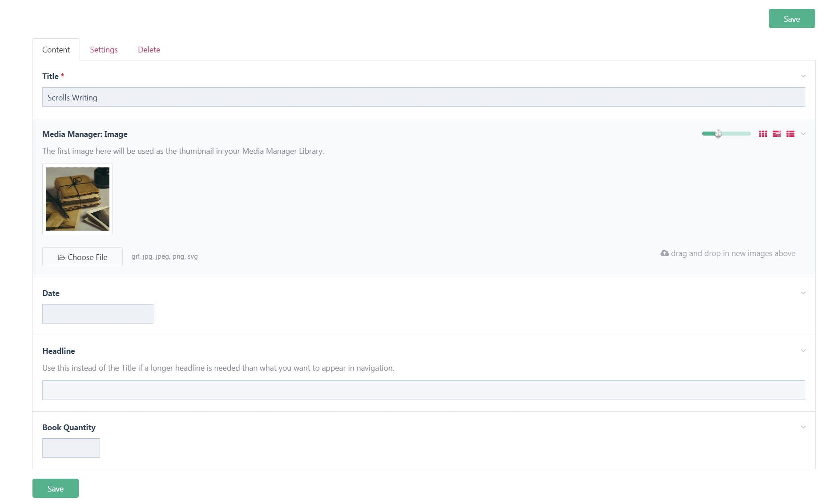
Task: Focus the Date input field
Action: [98, 314]
